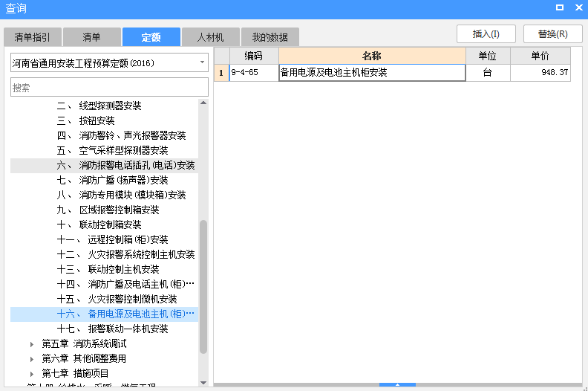Image resolution: width=588 pixels, height=391 pixels.
Task: Switch to the 清单指引 tab
Action: (33, 37)
